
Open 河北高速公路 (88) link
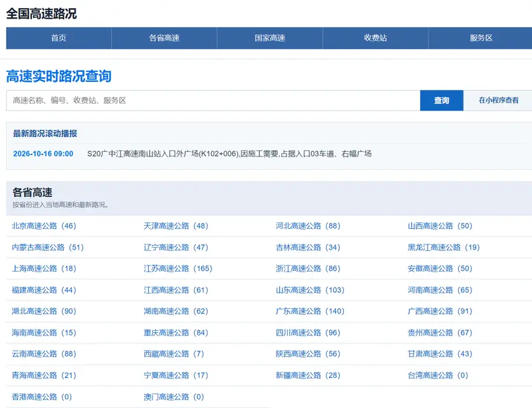308,226
